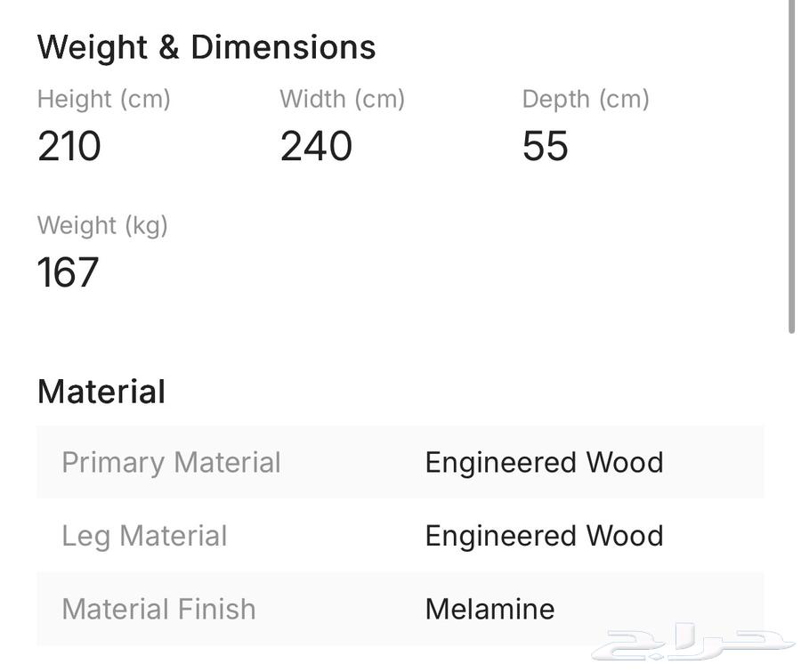Click the vertical scrollbar thumb

792,169
